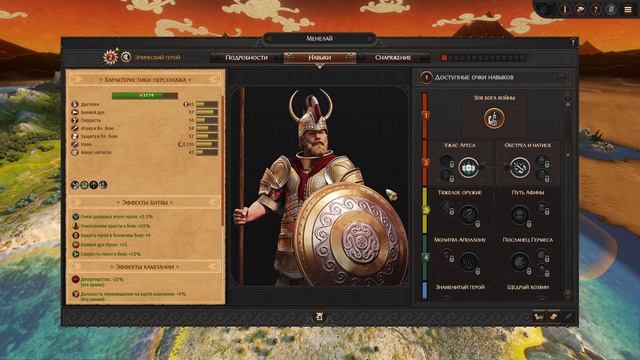Click small locked sub-skill of Молитва Аполлону
640x360 pixels.
(x=447, y=256)
